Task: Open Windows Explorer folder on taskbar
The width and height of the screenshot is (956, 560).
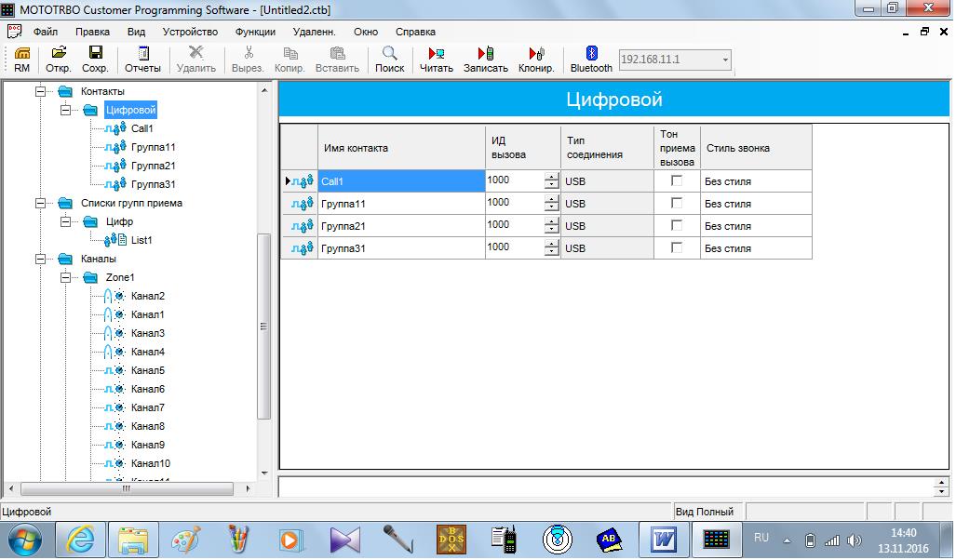Action: click(x=133, y=540)
